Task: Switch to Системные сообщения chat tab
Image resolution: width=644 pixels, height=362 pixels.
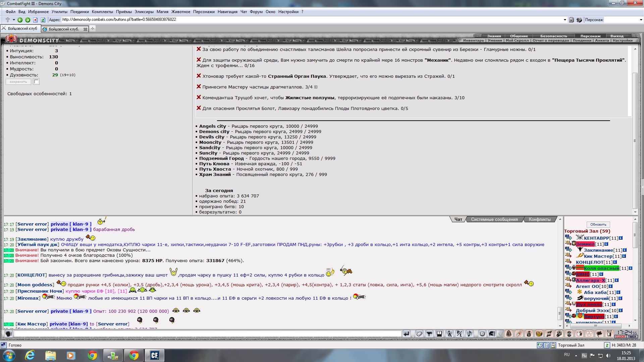Action: [x=494, y=219]
